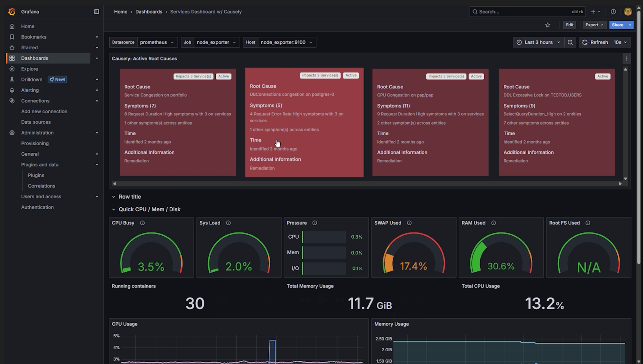Open the help question mark icon
The width and height of the screenshot is (643, 364).
pyautogui.click(x=613, y=11)
